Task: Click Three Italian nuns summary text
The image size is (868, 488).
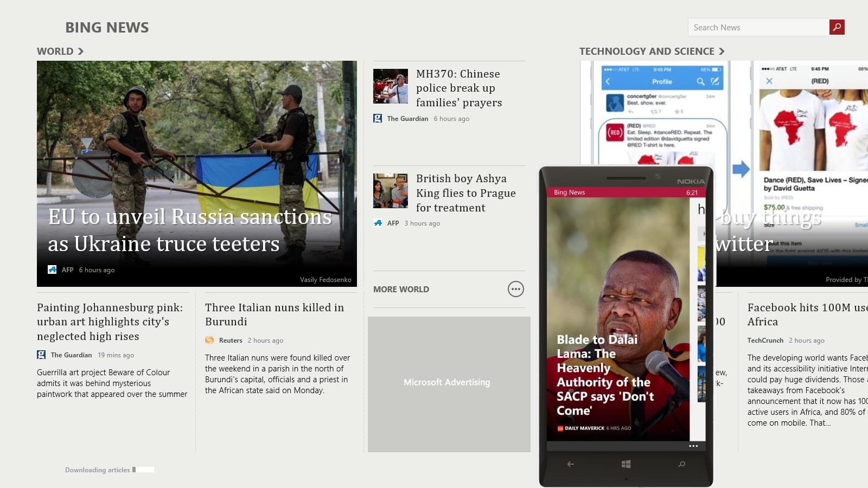Action: [278, 374]
